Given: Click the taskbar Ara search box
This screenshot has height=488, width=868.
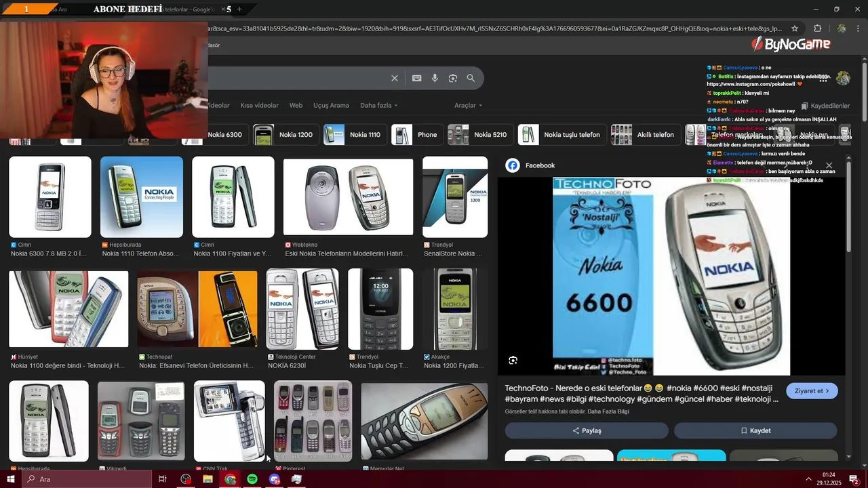Looking at the screenshot, I should (86, 479).
